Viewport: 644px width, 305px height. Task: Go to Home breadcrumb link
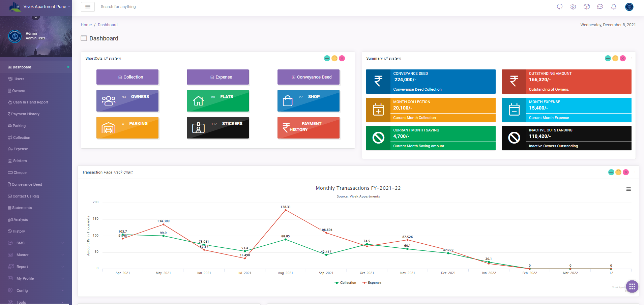point(86,25)
